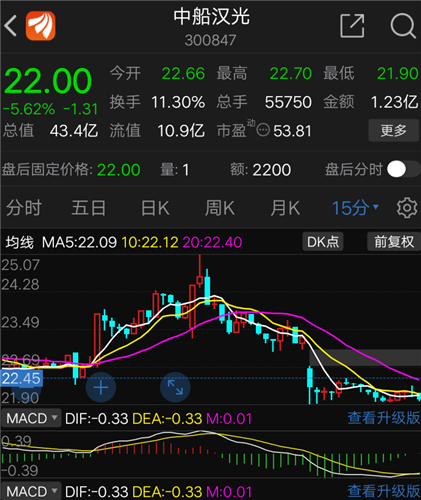Tap the magenta 20:22.40 MA label
This screenshot has height=500, width=421.
click(x=212, y=242)
